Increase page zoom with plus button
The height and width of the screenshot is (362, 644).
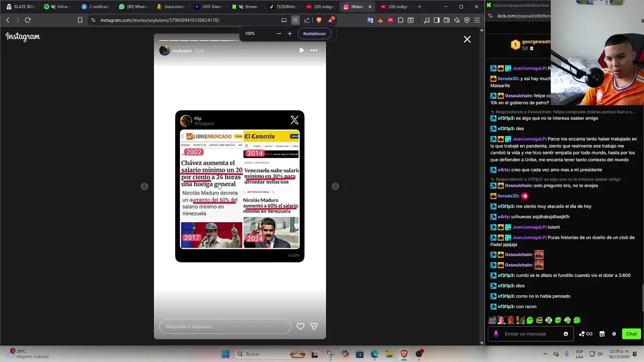[289, 34]
